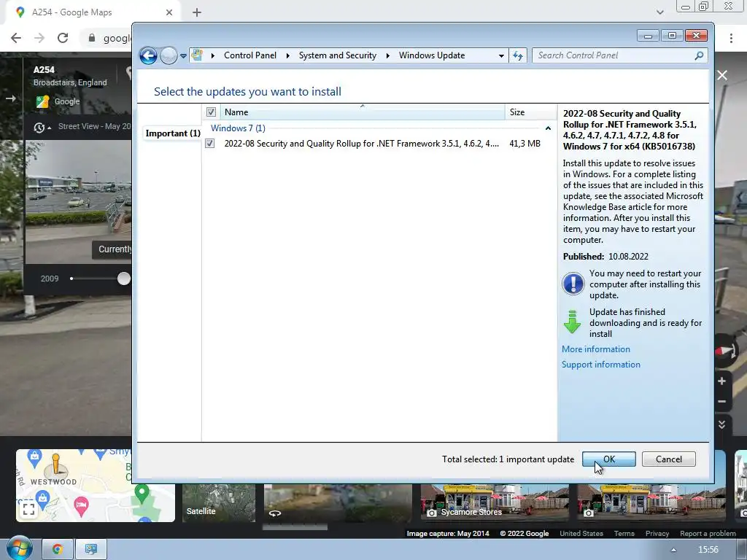The height and width of the screenshot is (560, 747).
Task: Select System and Security breadcrumb
Action: coord(337,55)
